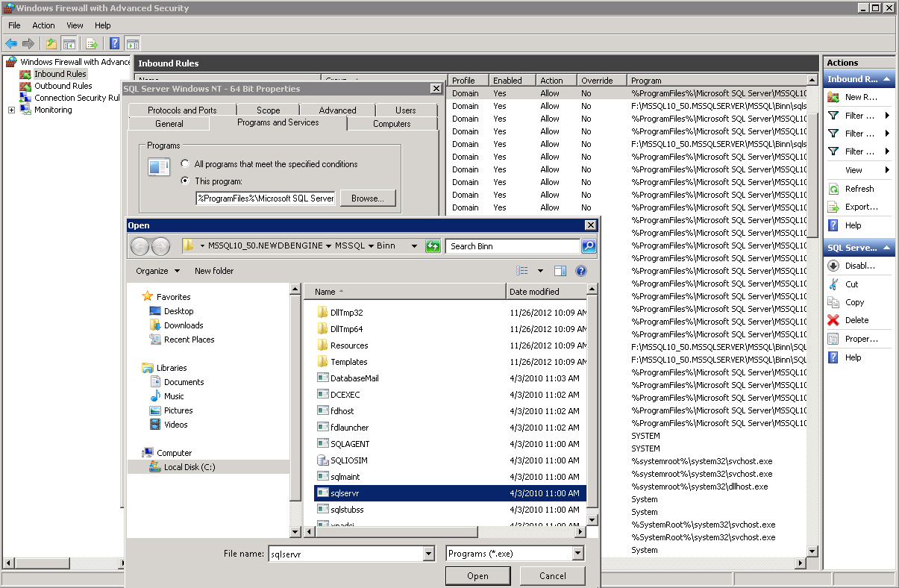Click the Search Binn field

[x=513, y=246]
